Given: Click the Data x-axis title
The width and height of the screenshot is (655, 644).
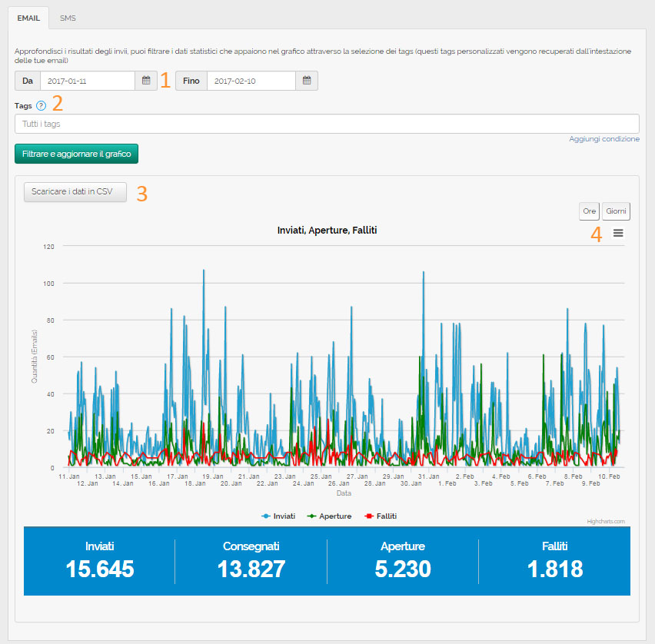Looking at the screenshot, I should click(x=344, y=493).
